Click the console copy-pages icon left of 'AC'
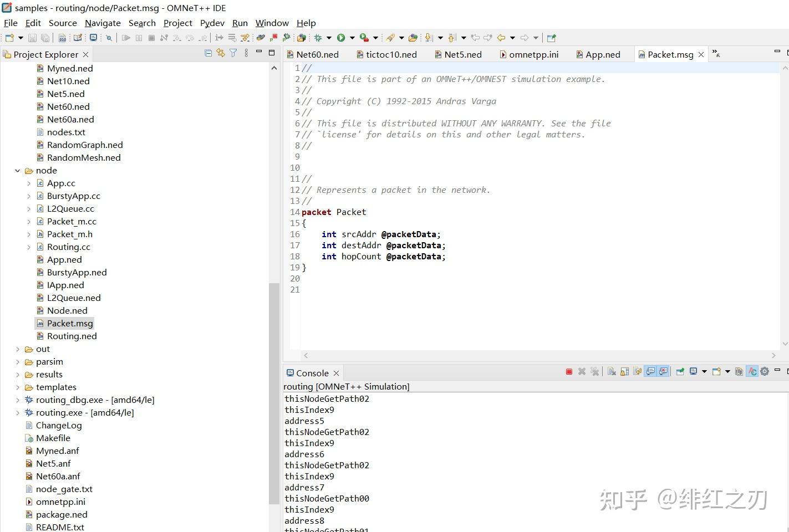Image resolution: width=789 pixels, height=532 pixels. click(739, 372)
